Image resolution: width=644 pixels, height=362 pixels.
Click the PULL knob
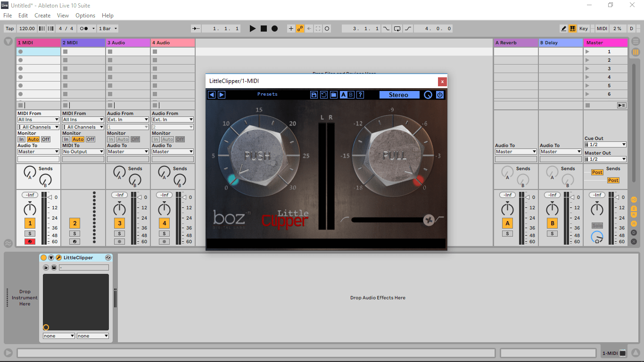click(395, 156)
